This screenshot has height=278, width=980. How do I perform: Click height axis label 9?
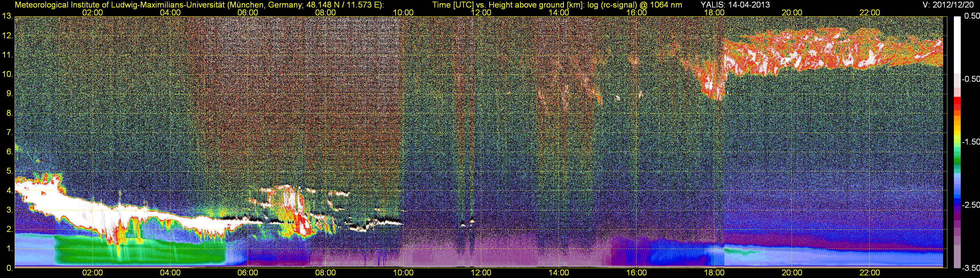[x=9, y=94]
